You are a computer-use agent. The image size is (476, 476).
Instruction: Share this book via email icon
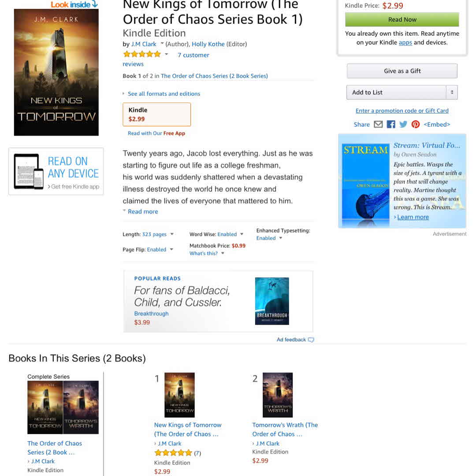click(378, 124)
